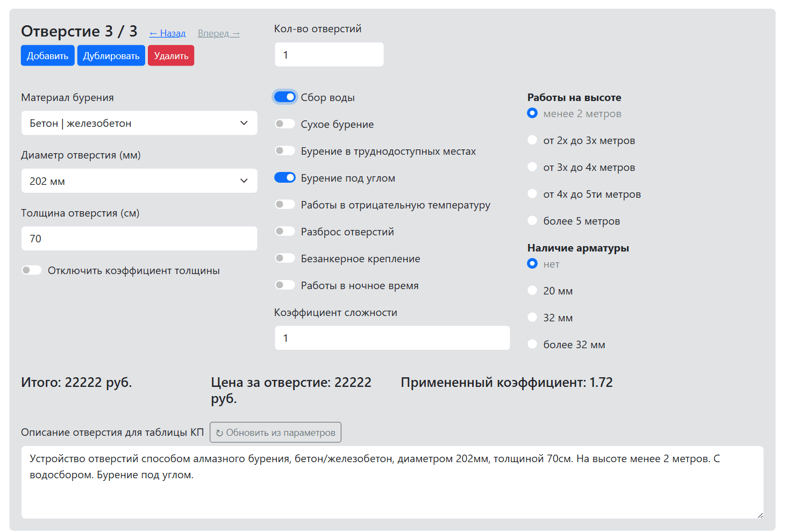This screenshot has width=785, height=532.
Task: Select rebar option нет
Action: (x=532, y=263)
